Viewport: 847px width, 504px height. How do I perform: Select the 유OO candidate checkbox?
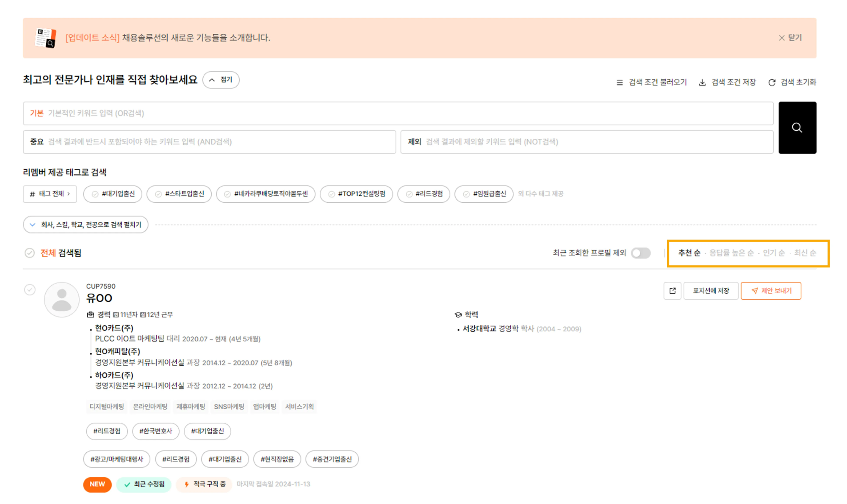click(30, 290)
